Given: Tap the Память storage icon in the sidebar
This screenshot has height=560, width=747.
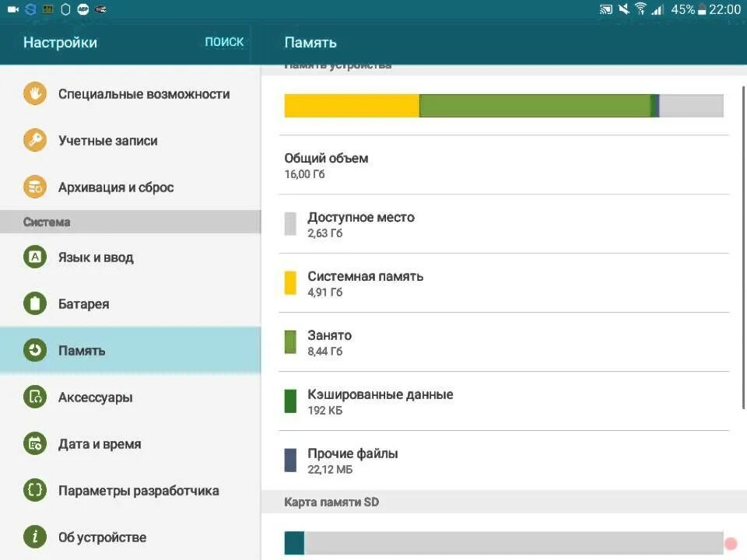Looking at the screenshot, I should (35, 351).
